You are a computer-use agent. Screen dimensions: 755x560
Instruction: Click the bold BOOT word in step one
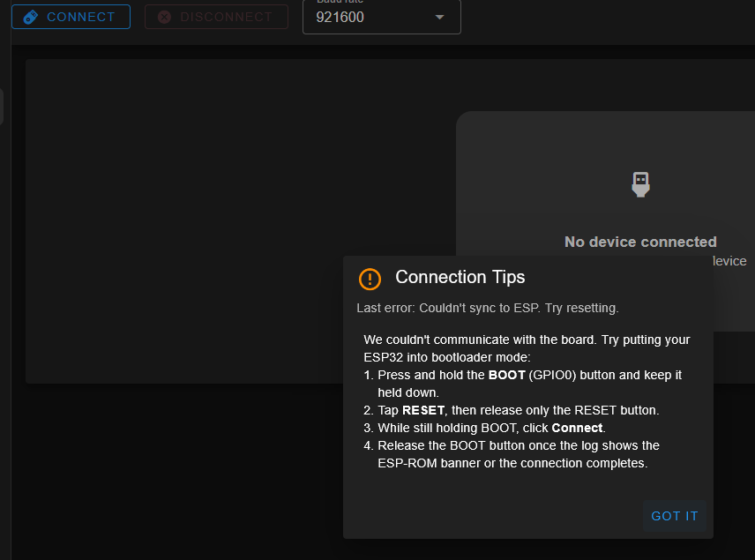pyautogui.click(x=506, y=375)
